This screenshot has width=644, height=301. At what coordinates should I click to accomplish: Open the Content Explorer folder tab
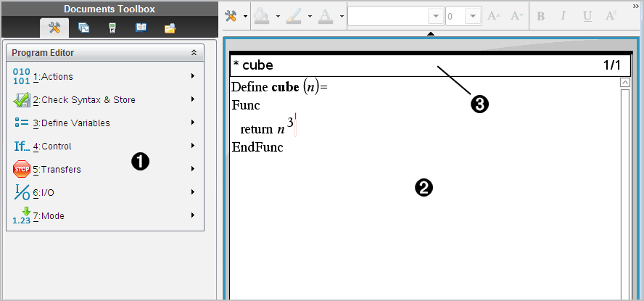[170, 28]
